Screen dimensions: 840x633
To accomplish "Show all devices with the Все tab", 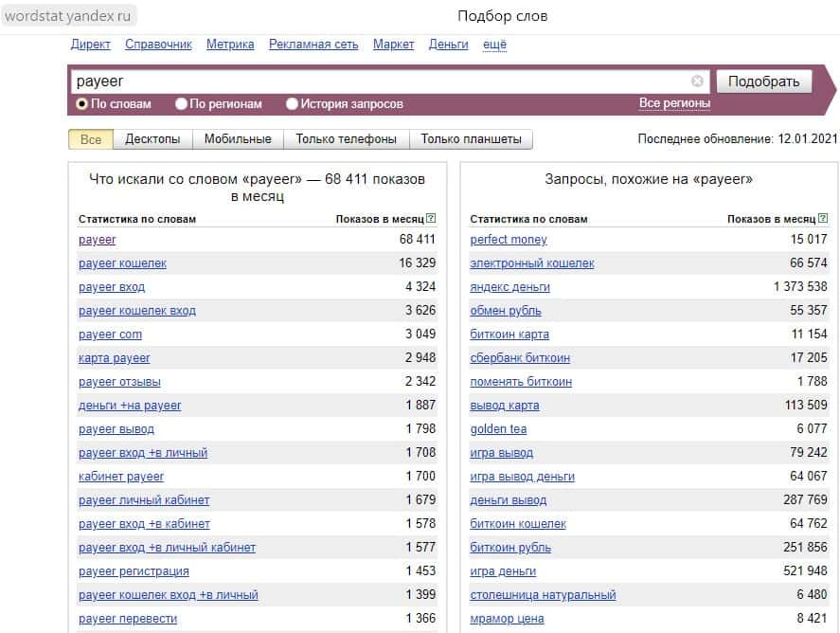I will click(x=91, y=139).
